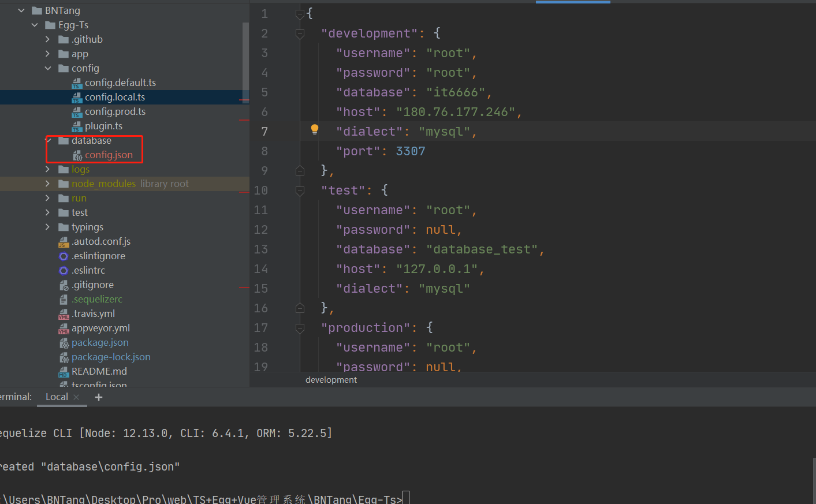Image resolution: width=816 pixels, height=504 pixels.
Task: Collapse the config folder
Action: [x=48, y=68]
